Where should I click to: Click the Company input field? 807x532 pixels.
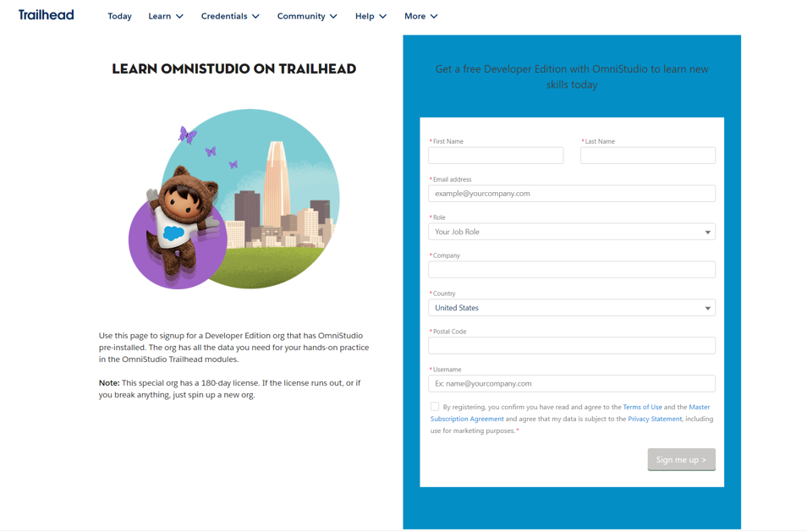tap(571, 269)
